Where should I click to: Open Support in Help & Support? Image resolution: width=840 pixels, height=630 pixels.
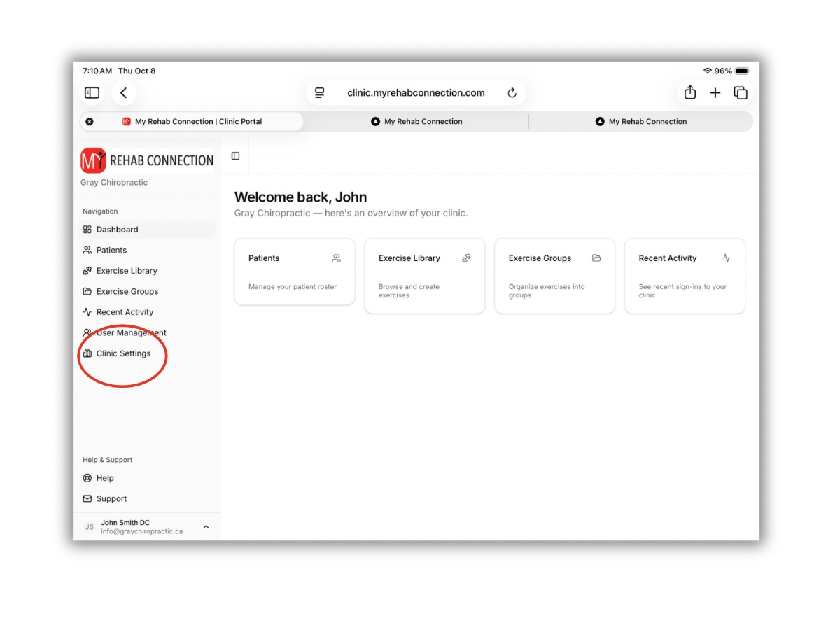click(147, 499)
